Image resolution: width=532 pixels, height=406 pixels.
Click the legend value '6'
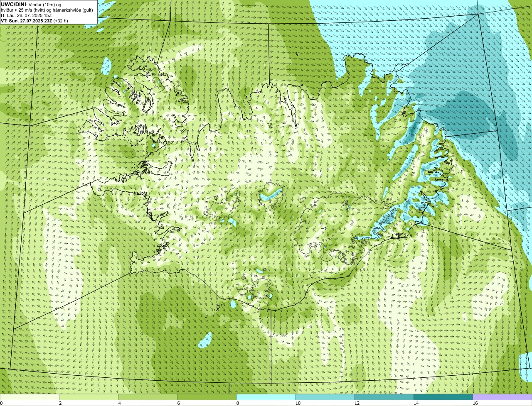point(178,403)
